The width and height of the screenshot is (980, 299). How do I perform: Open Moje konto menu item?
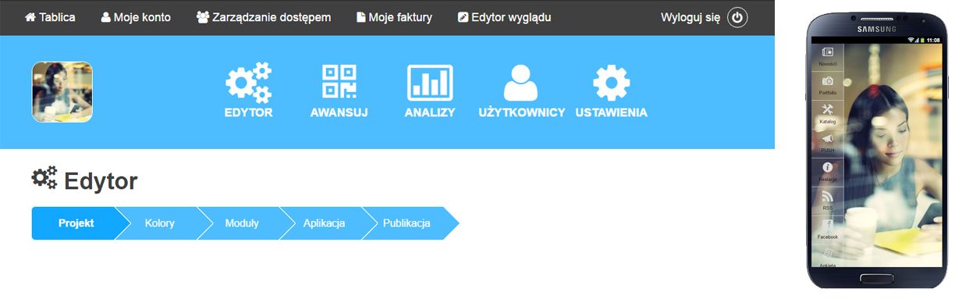coord(136,17)
